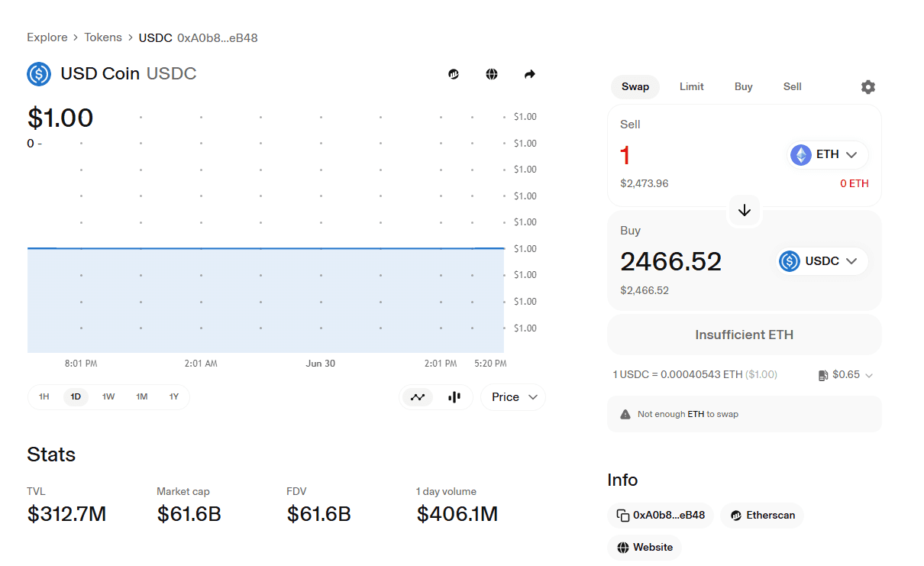Open swap settings gear icon
The height and width of the screenshot is (566, 924).
point(867,87)
